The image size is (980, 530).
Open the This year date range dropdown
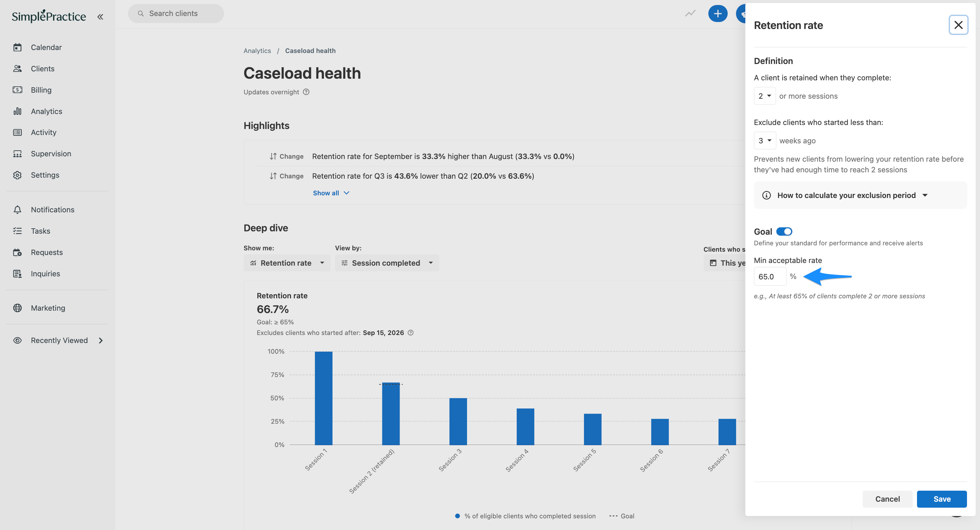[x=725, y=263]
